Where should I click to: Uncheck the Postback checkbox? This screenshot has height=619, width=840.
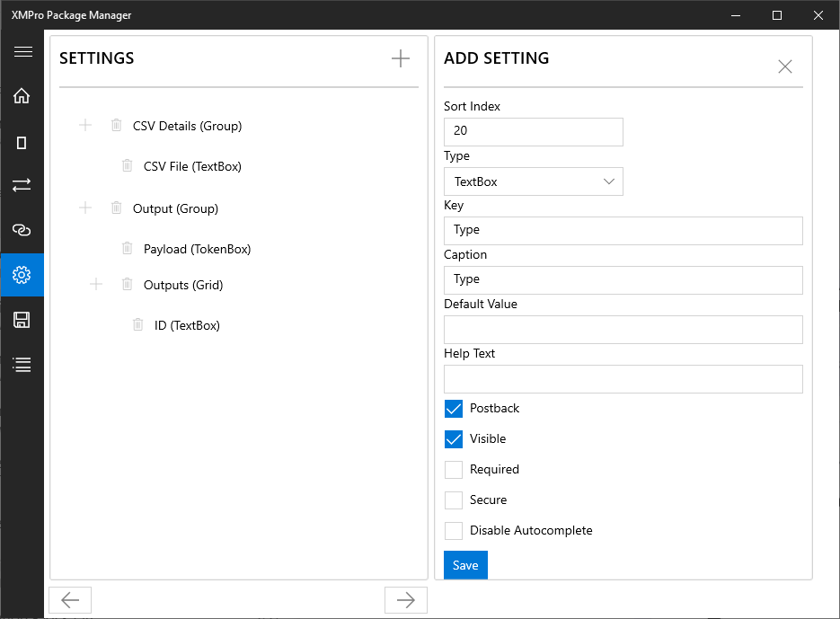click(454, 409)
